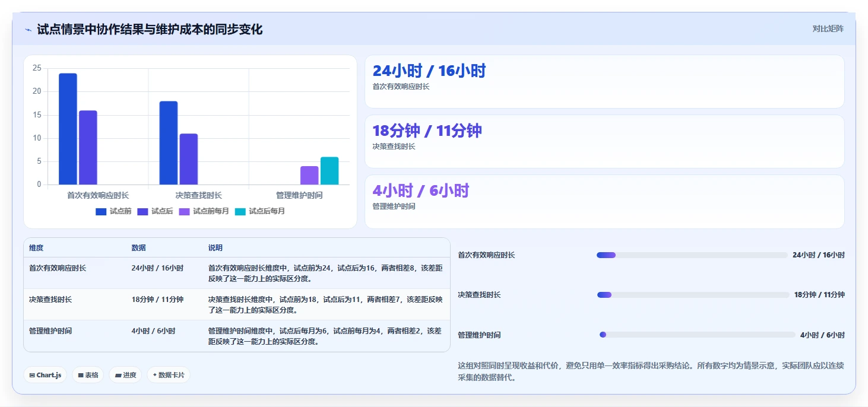Click the 数据卡片 tag chip

pyautogui.click(x=169, y=375)
